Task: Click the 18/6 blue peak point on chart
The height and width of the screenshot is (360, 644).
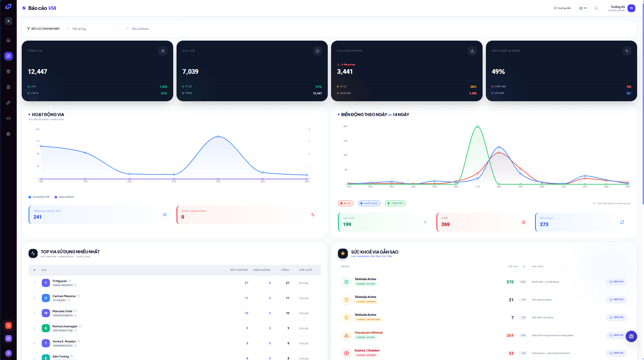Action: [499, 147]
